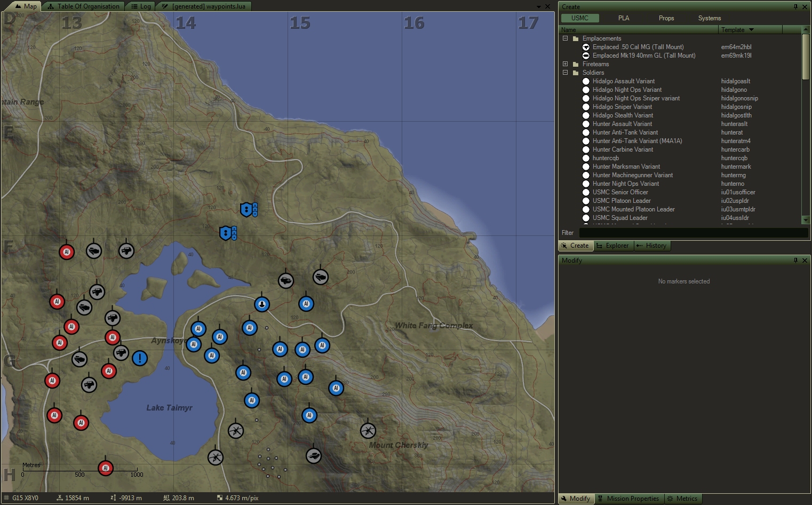Image resolution: width=812 pixels, height=505 pixels.
Task: Switch to the PLA faction
Action: [624, 18]
